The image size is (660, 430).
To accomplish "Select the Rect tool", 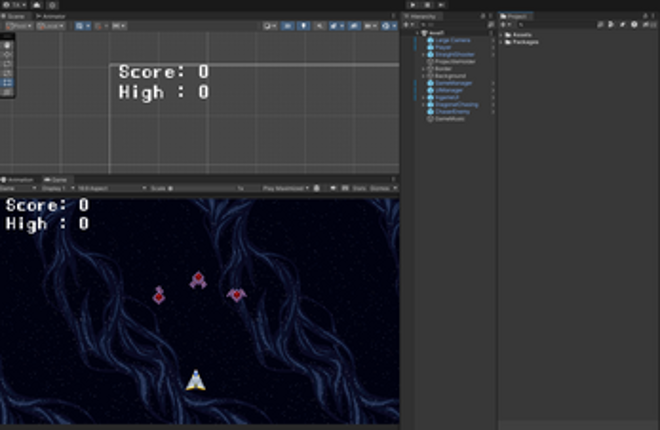I will [7, 82].
